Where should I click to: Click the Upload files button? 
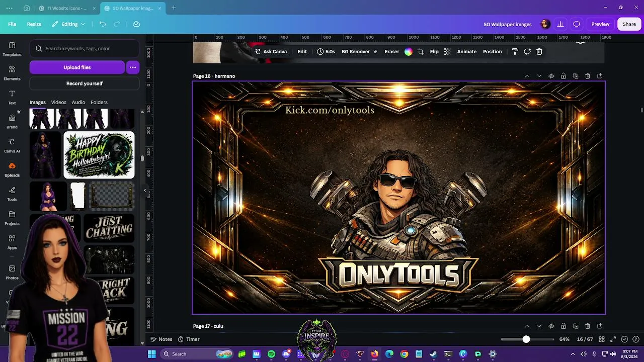(x=77, y=67)
